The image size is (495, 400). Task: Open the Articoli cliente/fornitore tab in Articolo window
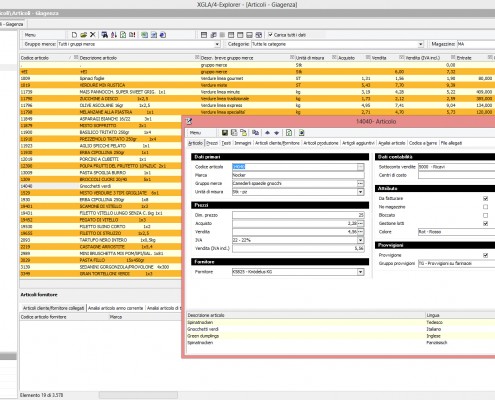click(x=277, y=143)
